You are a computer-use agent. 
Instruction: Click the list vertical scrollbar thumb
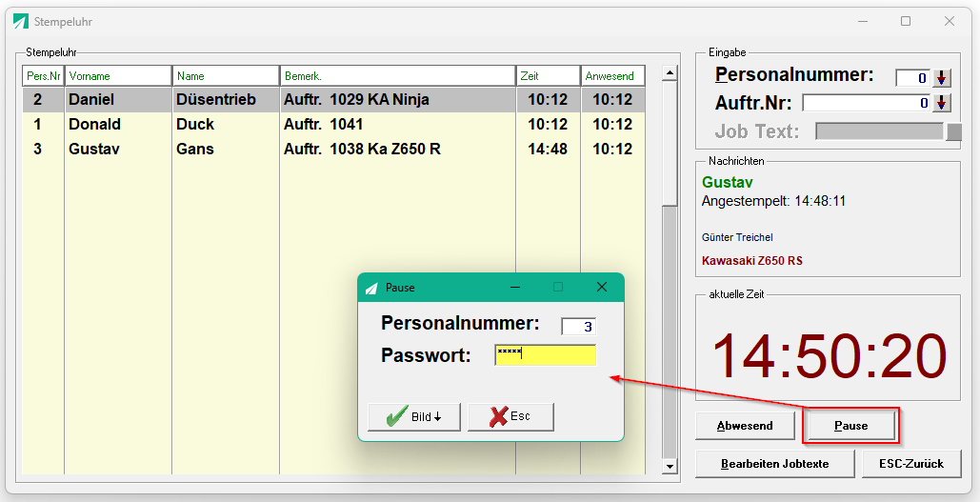tap(670, 143)
